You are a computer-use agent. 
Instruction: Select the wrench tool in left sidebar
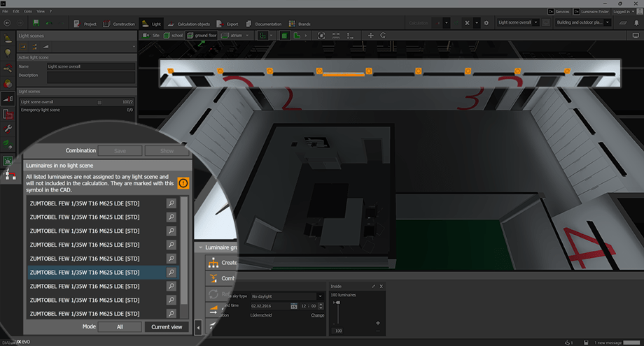[x=8, y=129]
